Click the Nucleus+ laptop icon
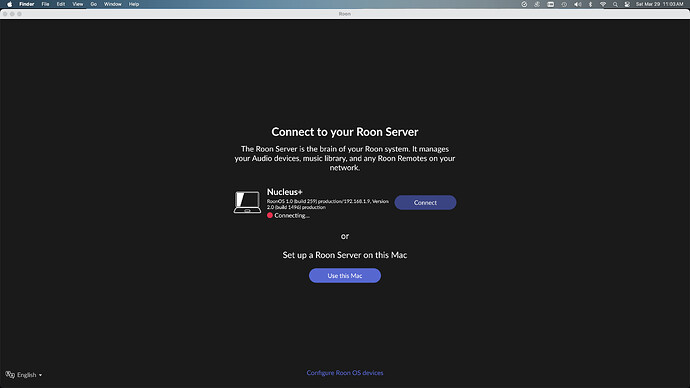The height and width of the screenshot is (388, 690). (x=247, y=202)
